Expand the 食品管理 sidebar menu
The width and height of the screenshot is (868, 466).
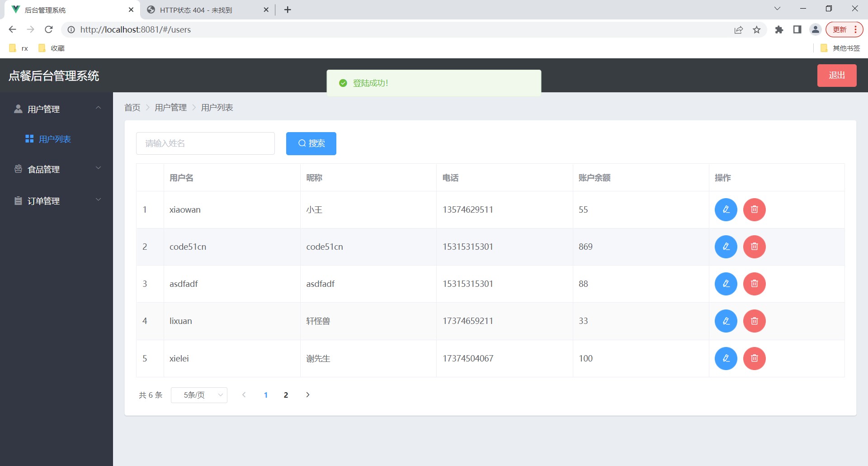pyautogui.click(x=56, y=169)
